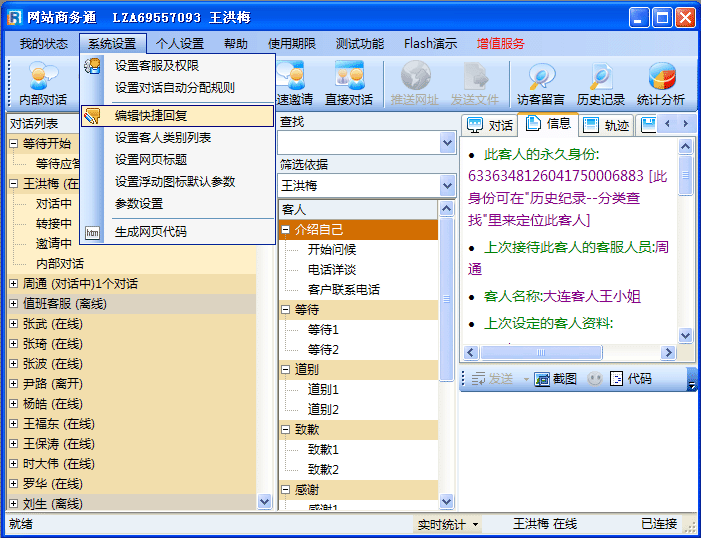The image size is (701, 538).
Task: Click the 迅速邀请 toolbar icon
Action: click(x=294, y=82)
